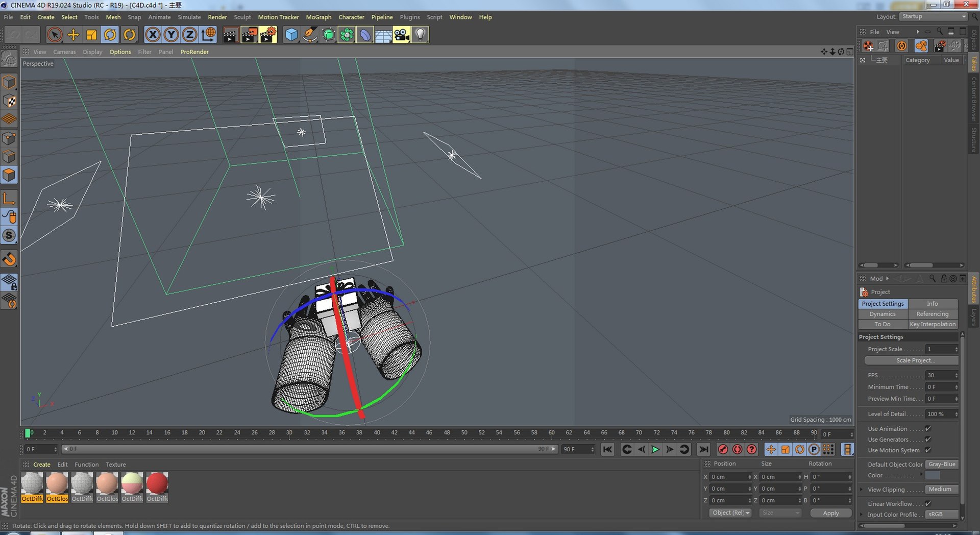Click frame 30 on the timeline ruler
The width and height of the screenshot is (980, 535).
click(289, 433)
